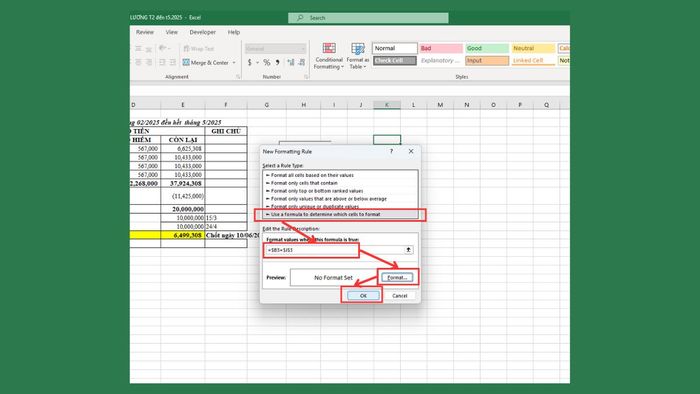Click the cell showing 20,000,000
The height and width of the screenshot is (394, 700).
pyautogui.click(x=183, y=209)
